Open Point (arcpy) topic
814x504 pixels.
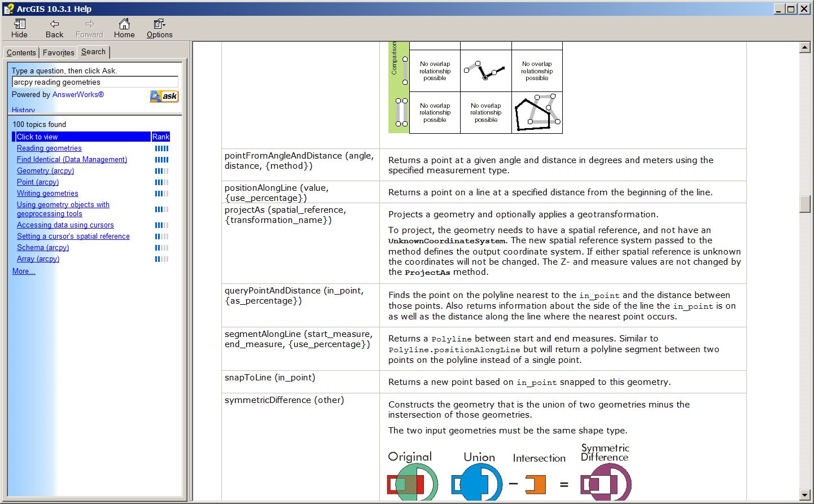click(38, 182)
